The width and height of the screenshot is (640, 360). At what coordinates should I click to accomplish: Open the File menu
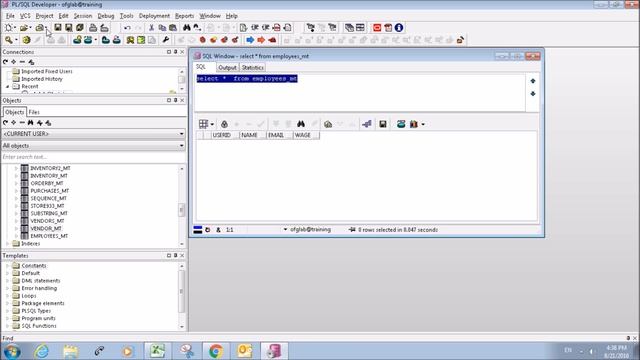[10, 16]
